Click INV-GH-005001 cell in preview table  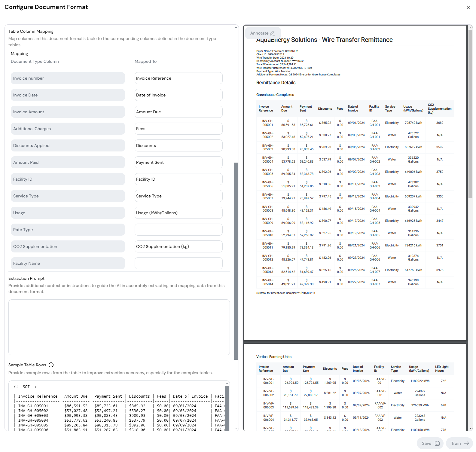click(268, 123)
